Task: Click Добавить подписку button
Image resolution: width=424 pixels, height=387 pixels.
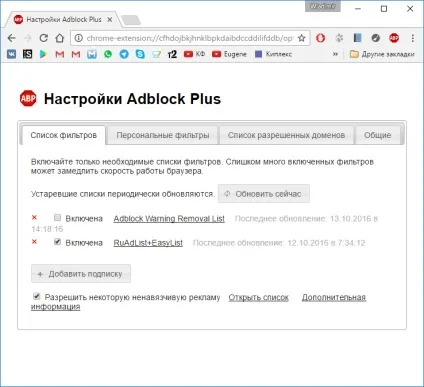Action: pos(81,274)
